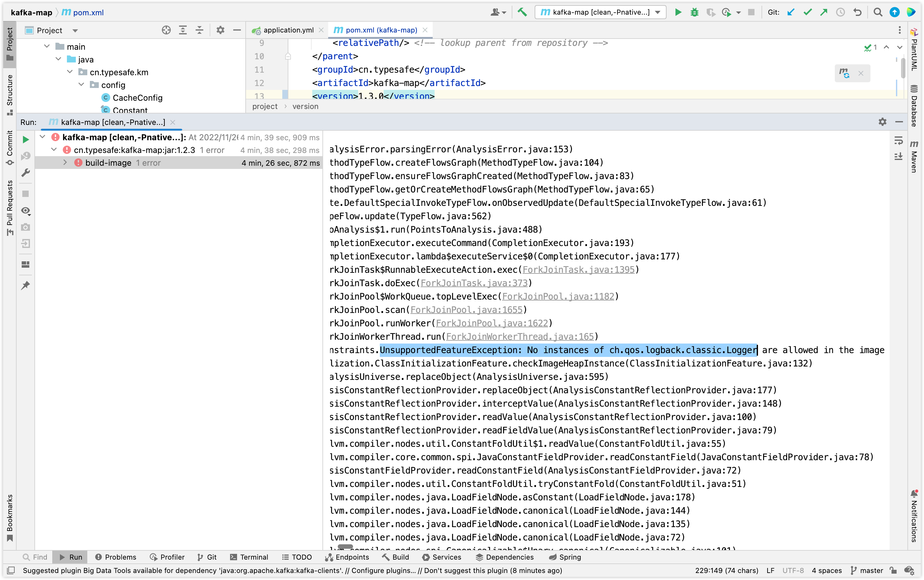Click Load Maven Changes floating icon

point(844,73)
